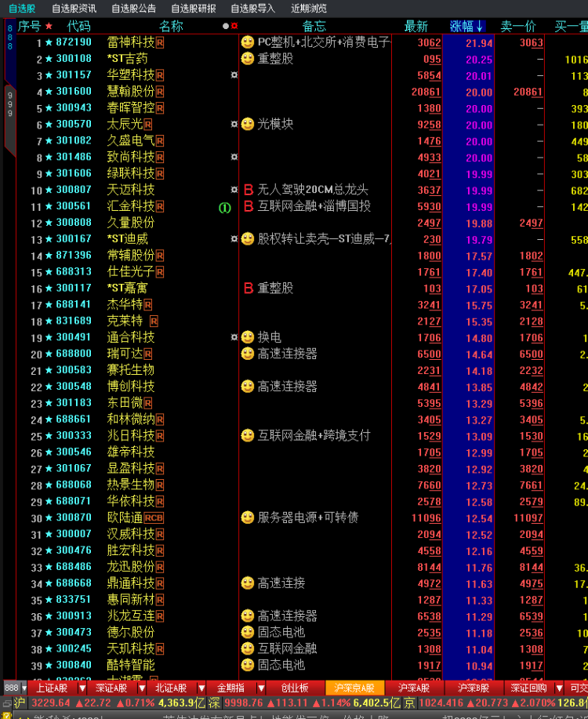Select stock name 胜宏科技
588x719 pixels.
coord(131,550)
